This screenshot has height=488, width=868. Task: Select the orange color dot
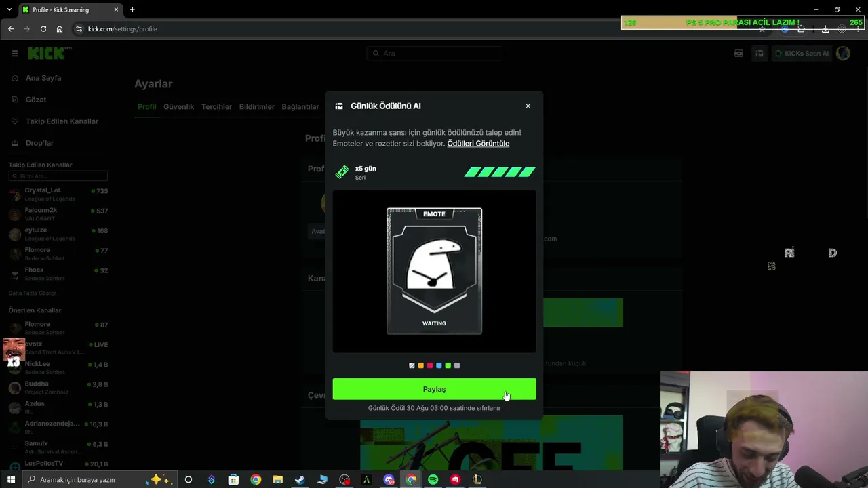[x=420, y=365]
